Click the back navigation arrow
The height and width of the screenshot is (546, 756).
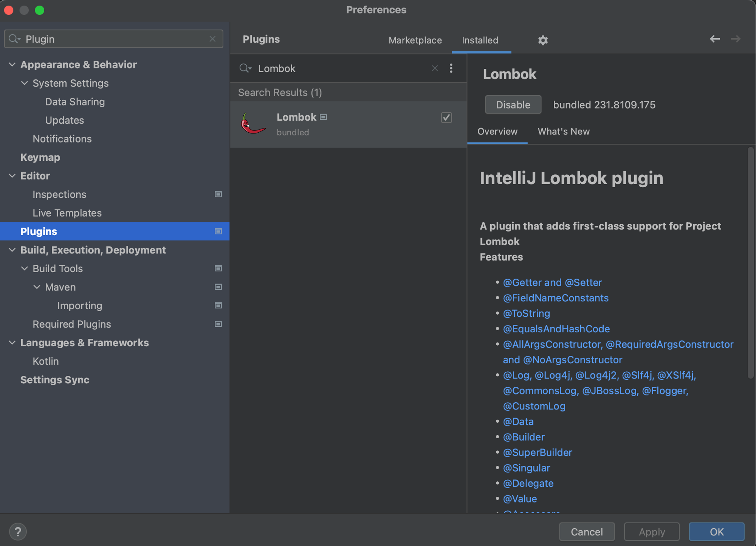[714, 39]
